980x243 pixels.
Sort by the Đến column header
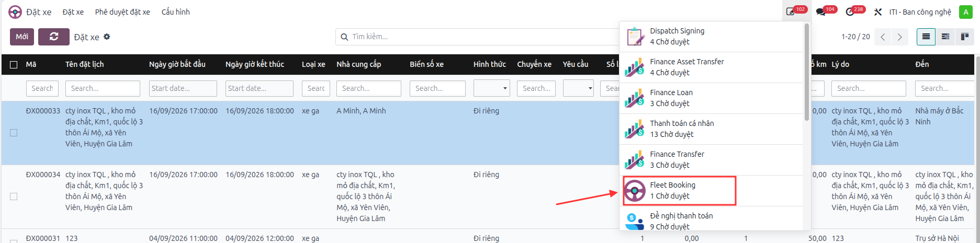[922, 64]
